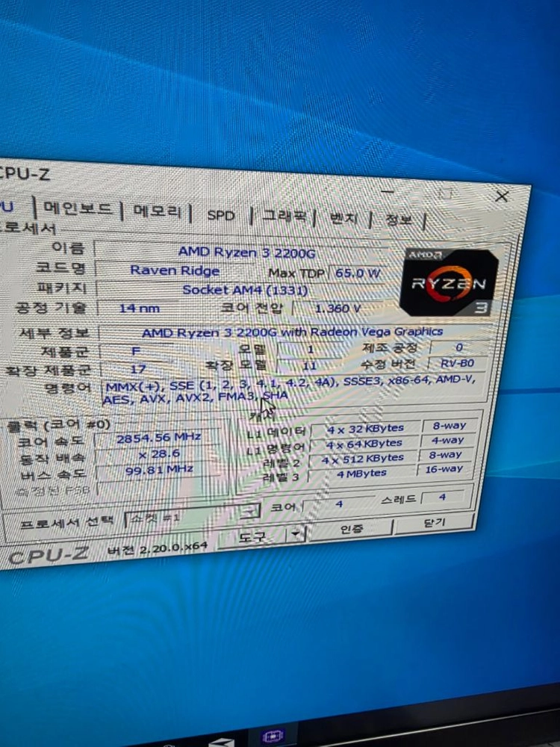Click the Raven Ridge code name value
The height and width of the screenshot is (747, 560).
[x=174, y=270]
